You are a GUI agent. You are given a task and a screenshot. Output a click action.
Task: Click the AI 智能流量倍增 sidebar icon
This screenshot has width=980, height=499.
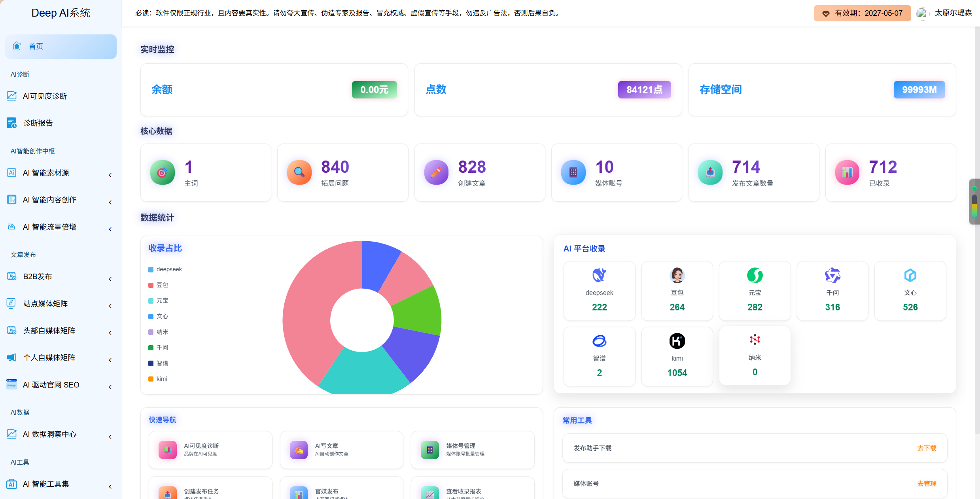pos(12,227)
